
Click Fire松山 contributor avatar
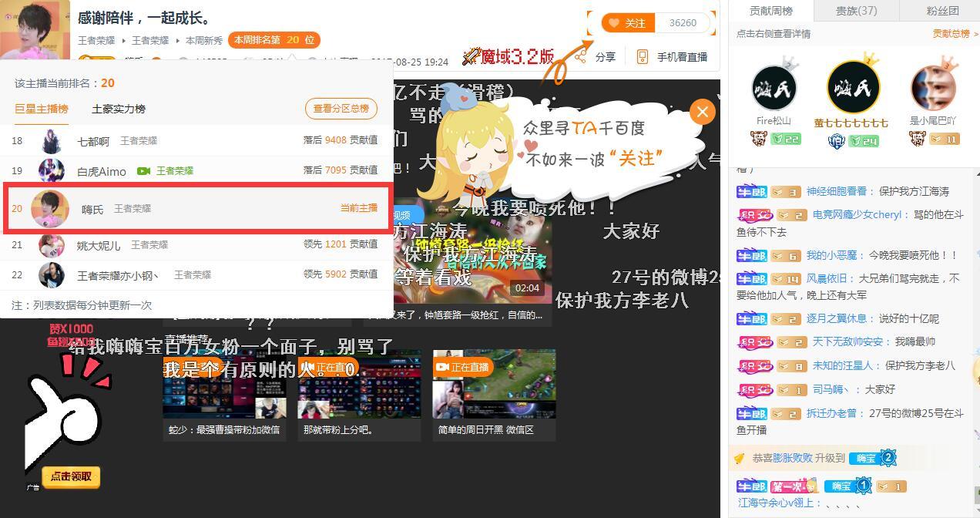pos(774,87)
